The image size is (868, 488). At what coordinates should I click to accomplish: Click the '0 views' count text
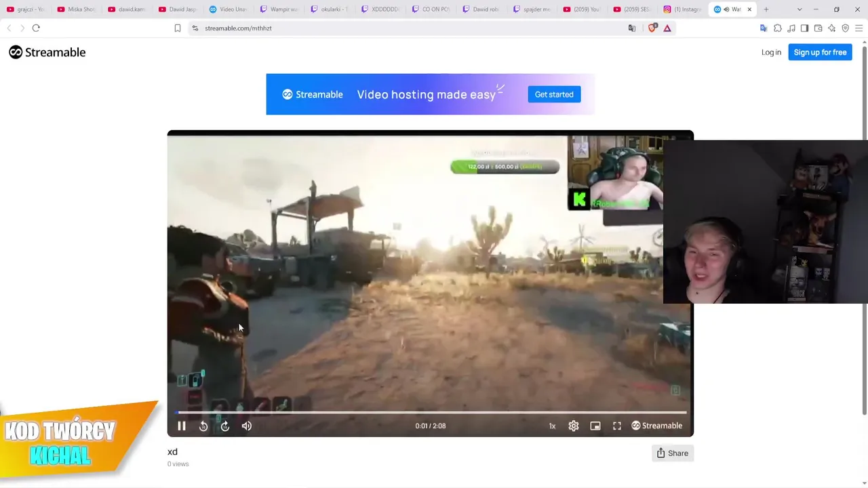(x=178, y=464)
